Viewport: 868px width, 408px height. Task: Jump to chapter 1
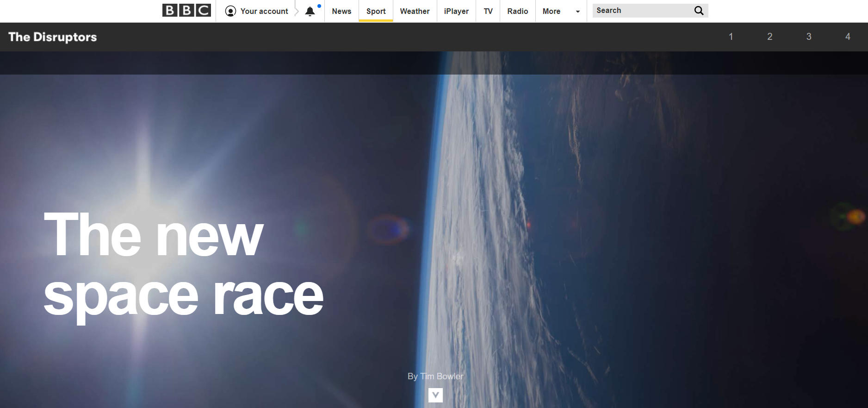pyautogui.click(x=731, y=37)
